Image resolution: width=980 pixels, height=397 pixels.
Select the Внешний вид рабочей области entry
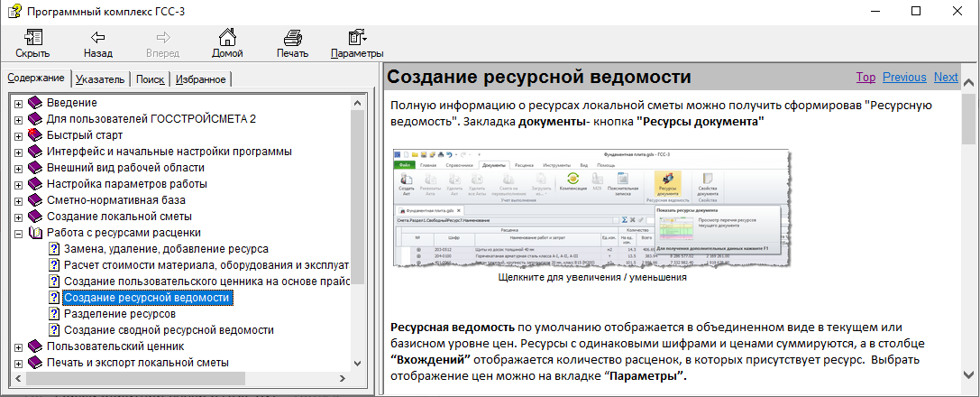pos(125,168)
